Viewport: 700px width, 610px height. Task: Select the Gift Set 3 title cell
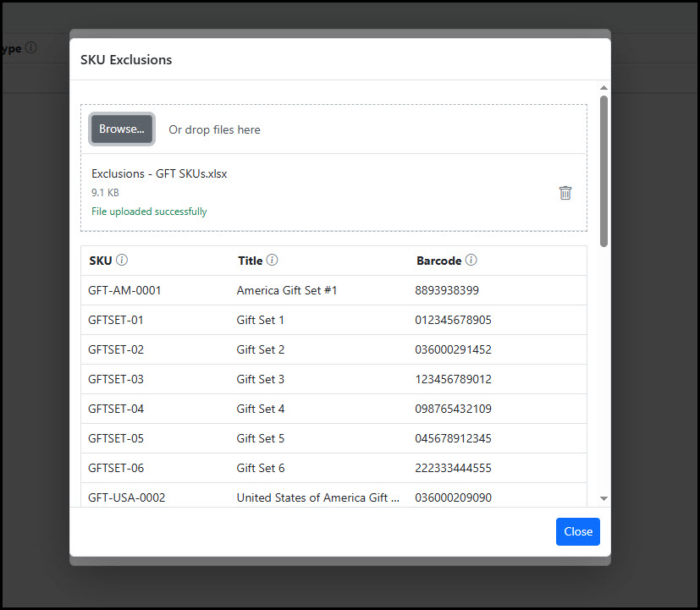(261, 379)
